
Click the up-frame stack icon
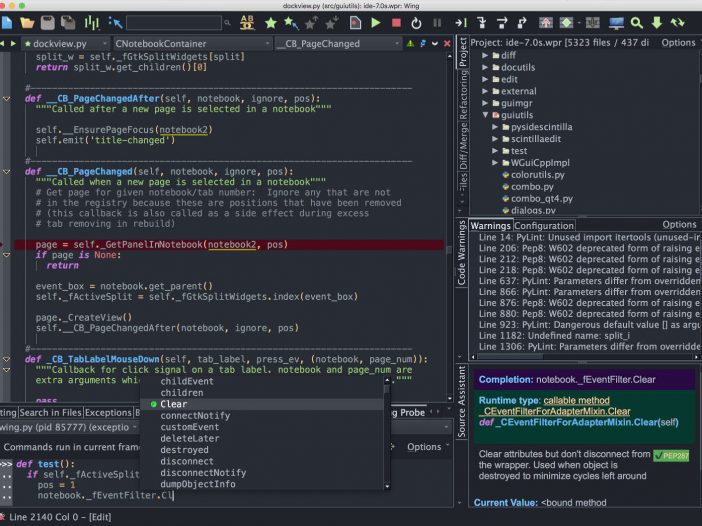545,22
